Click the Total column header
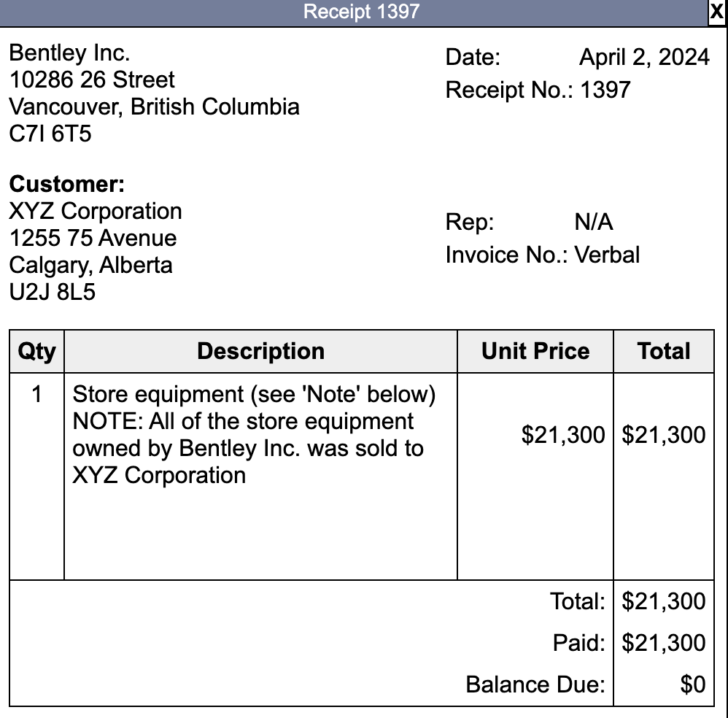 pos(664,351)
